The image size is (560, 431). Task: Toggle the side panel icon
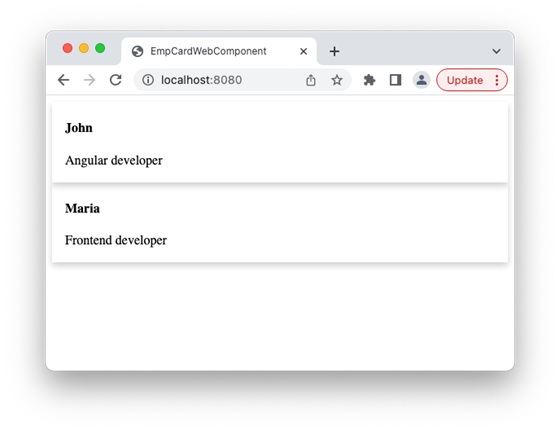coord(395,80)
